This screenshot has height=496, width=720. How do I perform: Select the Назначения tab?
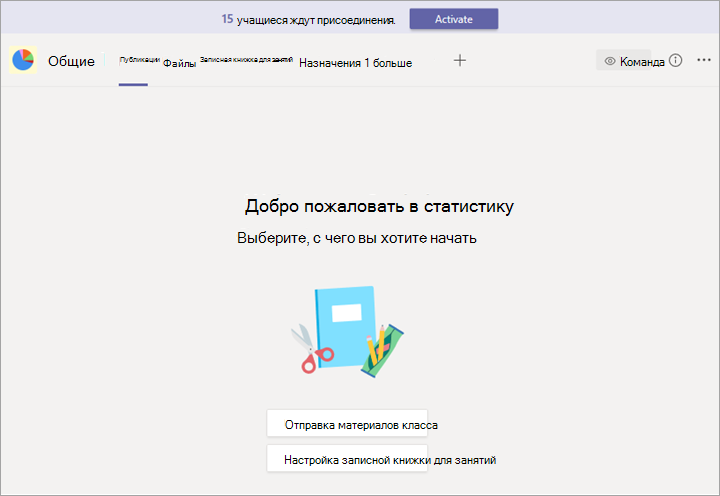click(x=330, y=63)
